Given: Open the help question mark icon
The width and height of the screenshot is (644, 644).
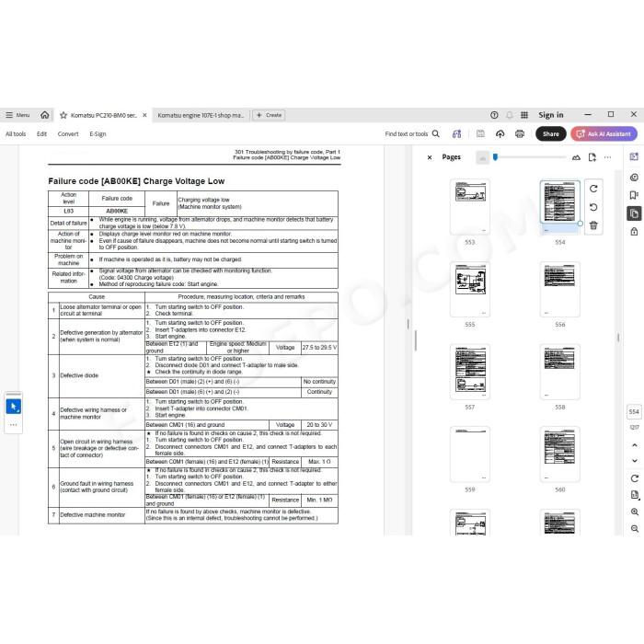Looking at the screenshot, I should [494, 115].
